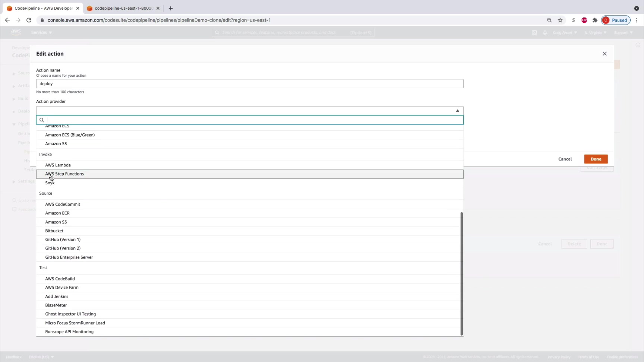Click the orange Done button
644x362 pixels.
pos(596,159)
